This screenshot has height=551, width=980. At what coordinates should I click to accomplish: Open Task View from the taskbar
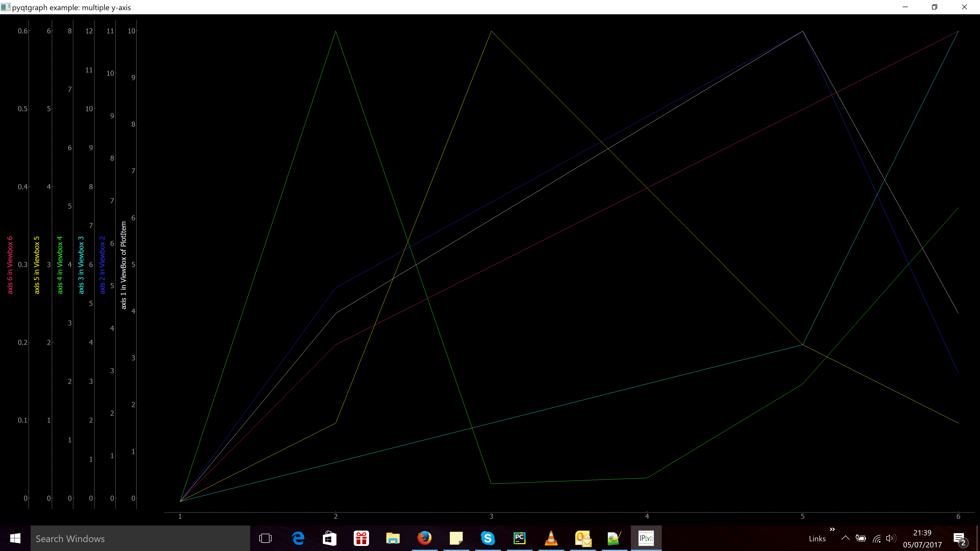(265, 539)
